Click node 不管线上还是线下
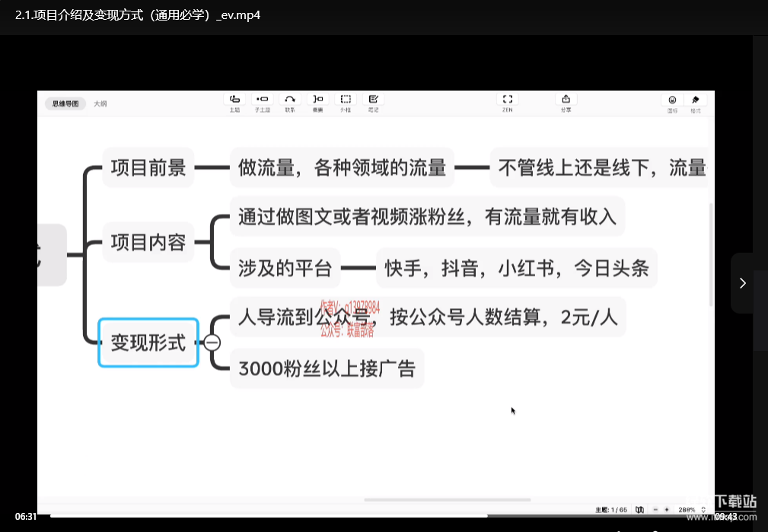Viewport: 768px width, 532px height. coord(598,167)
